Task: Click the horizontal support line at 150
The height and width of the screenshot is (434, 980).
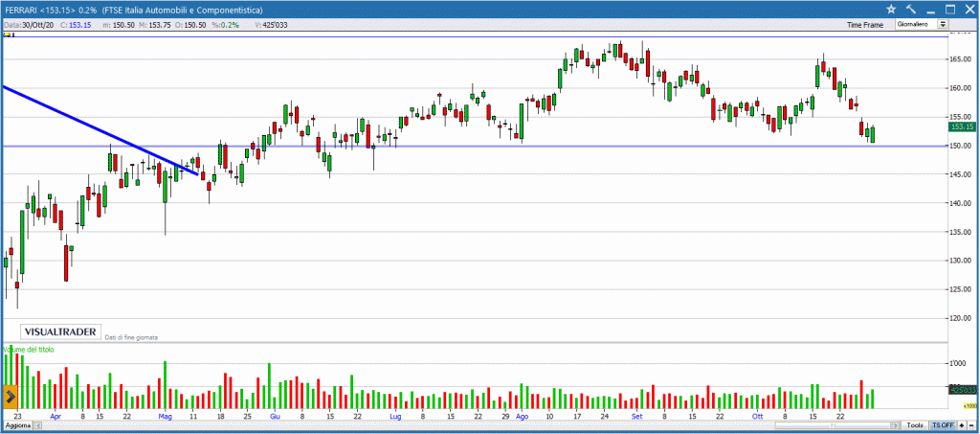Action: [475, 146]
